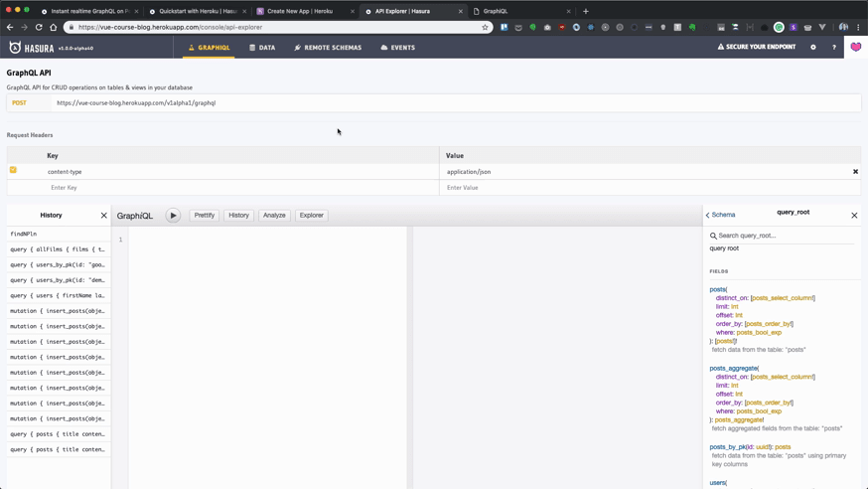Click the Analyze button
The height and width of the screenshot is (489, 868).
tap(274, 216)
